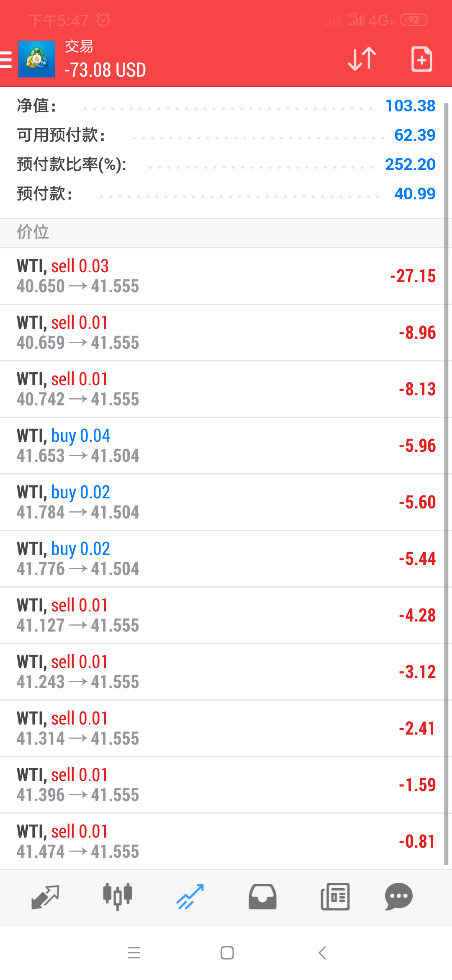Open the candlestick Chart tab
Image resolution: width=452 pixels, height=980 pixels.
[118, 897]
